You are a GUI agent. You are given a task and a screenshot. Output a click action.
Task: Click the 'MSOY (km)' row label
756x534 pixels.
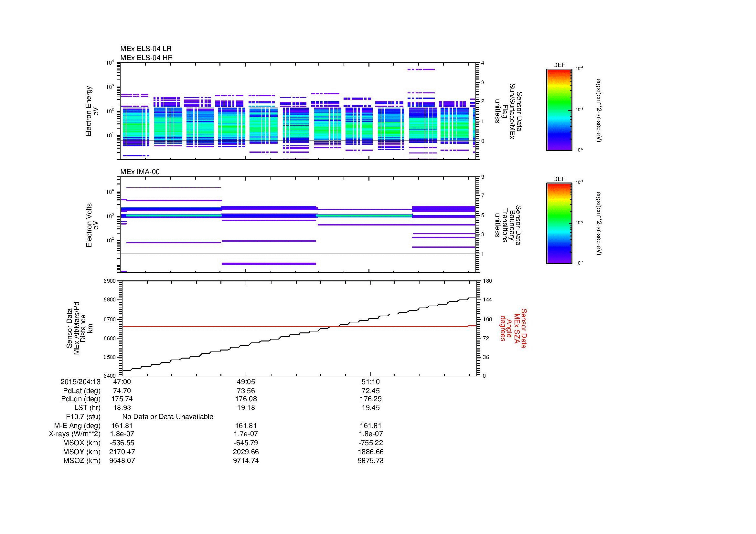click(82, 452)
